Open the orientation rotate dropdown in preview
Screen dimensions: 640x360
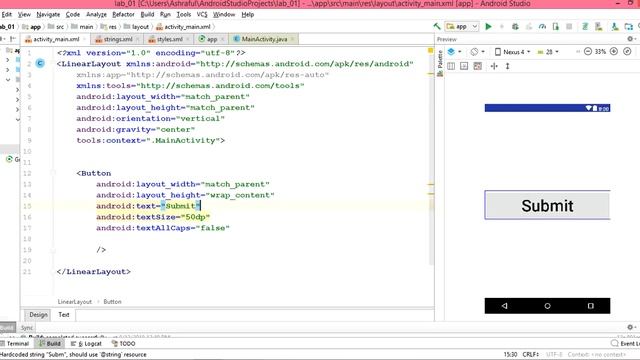click(x=477, y=52)
